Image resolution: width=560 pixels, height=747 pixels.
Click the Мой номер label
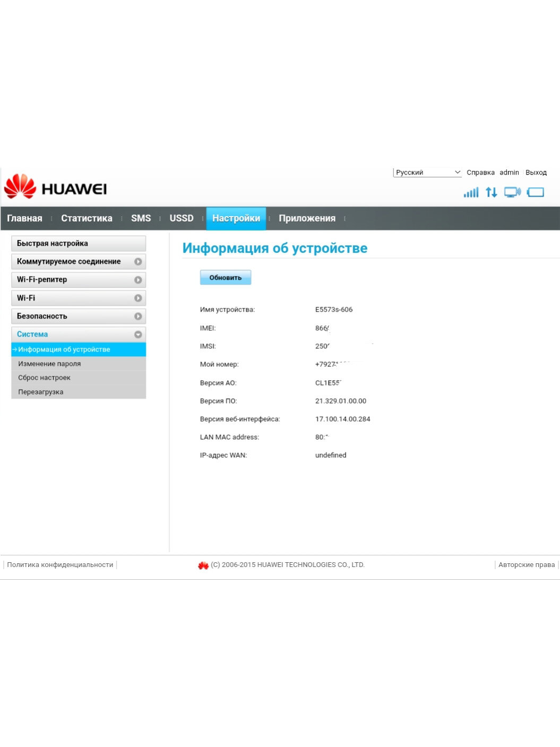[x=219, y=364]
